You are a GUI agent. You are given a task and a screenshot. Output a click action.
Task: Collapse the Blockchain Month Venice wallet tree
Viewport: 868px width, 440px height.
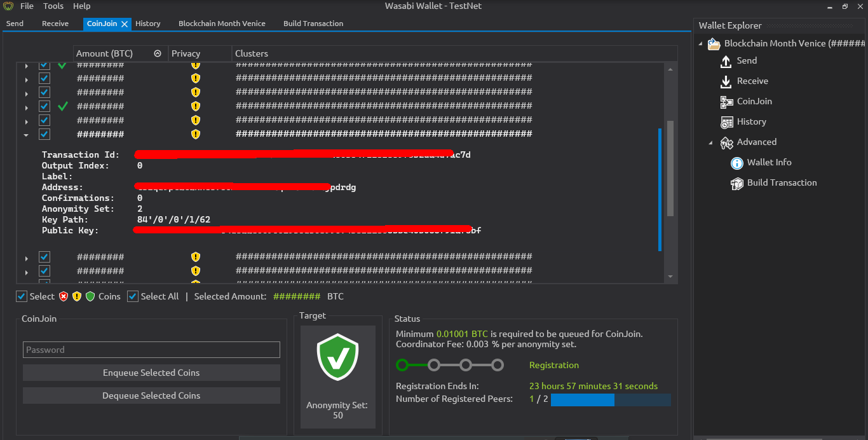coord(701,44)
